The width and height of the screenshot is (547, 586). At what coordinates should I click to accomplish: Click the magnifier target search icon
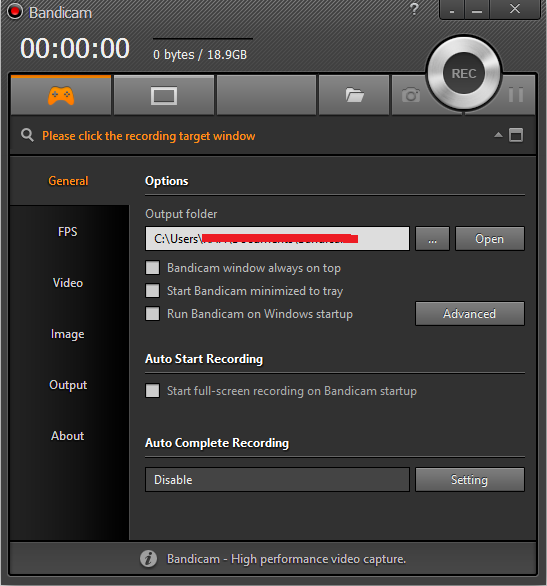tap(27, 135)
